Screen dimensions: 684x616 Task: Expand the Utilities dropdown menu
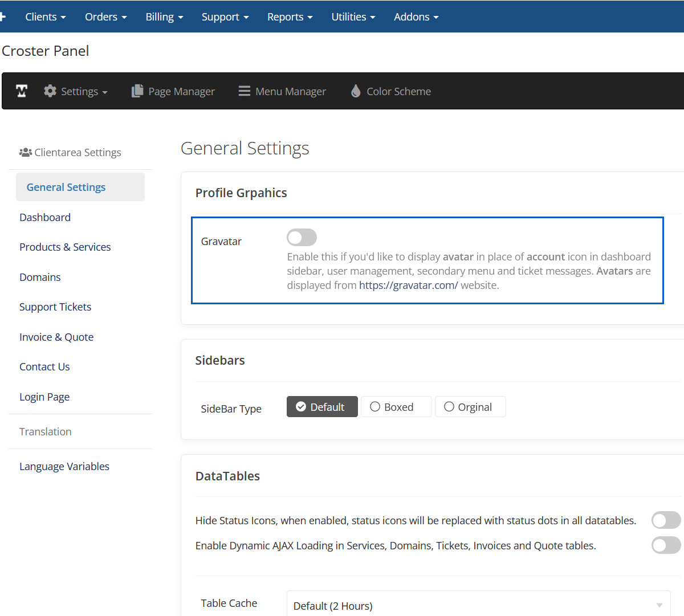[x=353, y=17]
